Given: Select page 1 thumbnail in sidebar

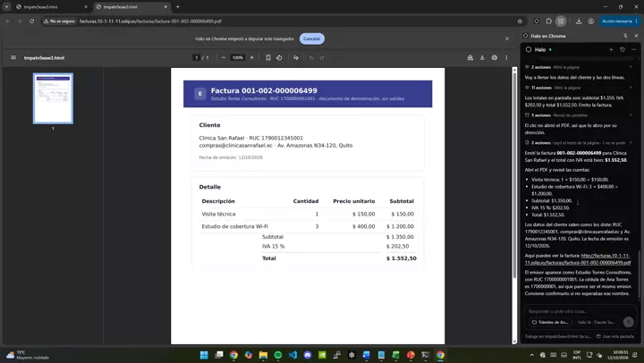Looking at the screenshot, I should point(53,98).
